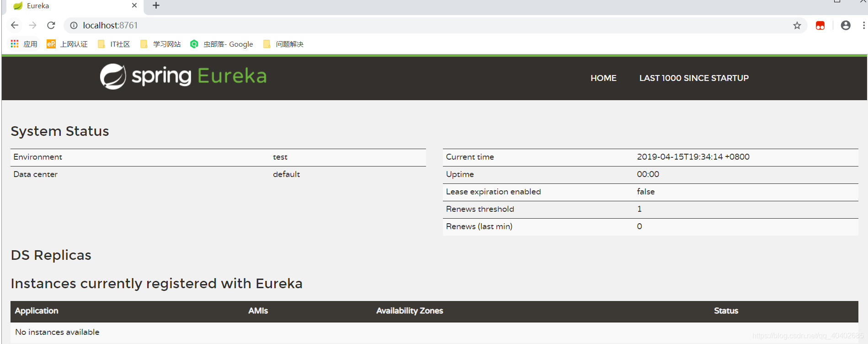The height and width of the screenshot is (344, 868).
Task: Click the Current time label
Action: [x=470, y=157]
